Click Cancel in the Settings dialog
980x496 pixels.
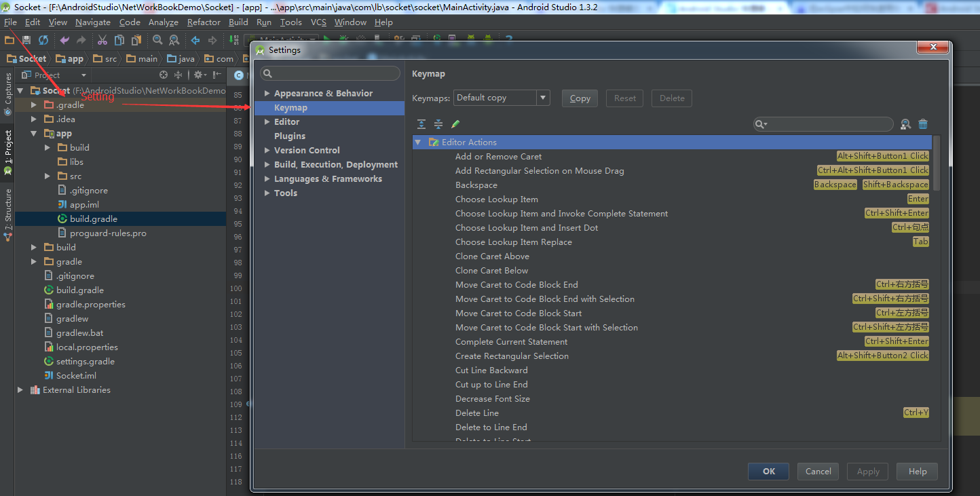point(818,472)
